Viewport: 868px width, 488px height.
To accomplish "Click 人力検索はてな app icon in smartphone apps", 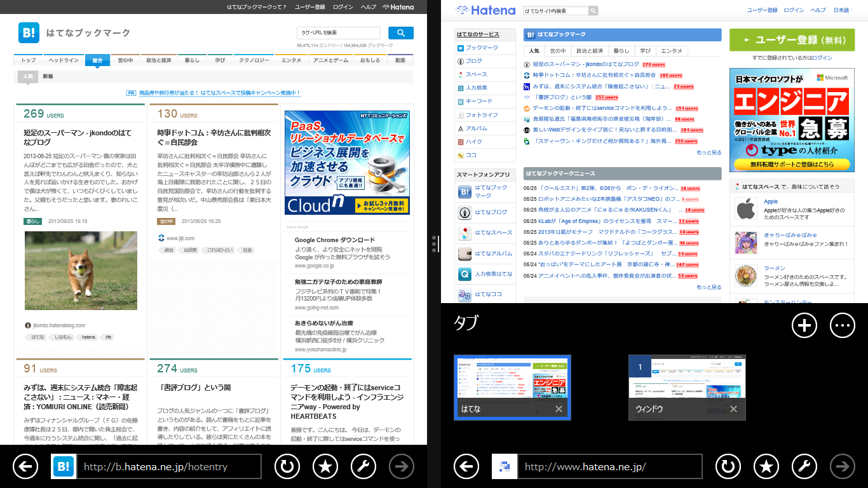I will pos(465,274).
